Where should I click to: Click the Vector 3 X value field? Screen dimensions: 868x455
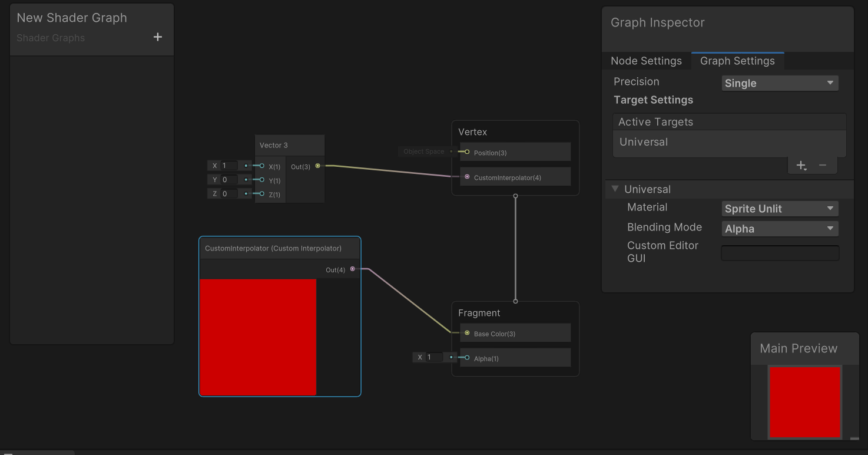point(230,166)
